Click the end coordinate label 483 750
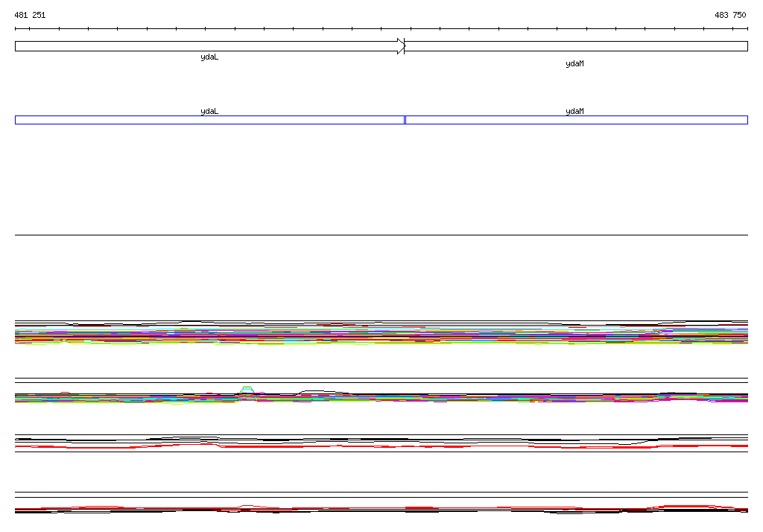 (x=729, y=15)
